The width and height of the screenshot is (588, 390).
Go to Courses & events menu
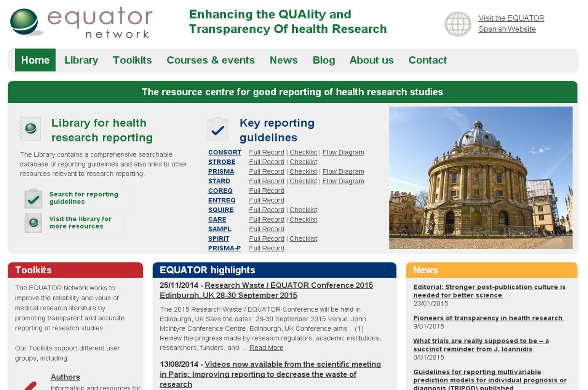pyautogui.click(x=210, y=60)
